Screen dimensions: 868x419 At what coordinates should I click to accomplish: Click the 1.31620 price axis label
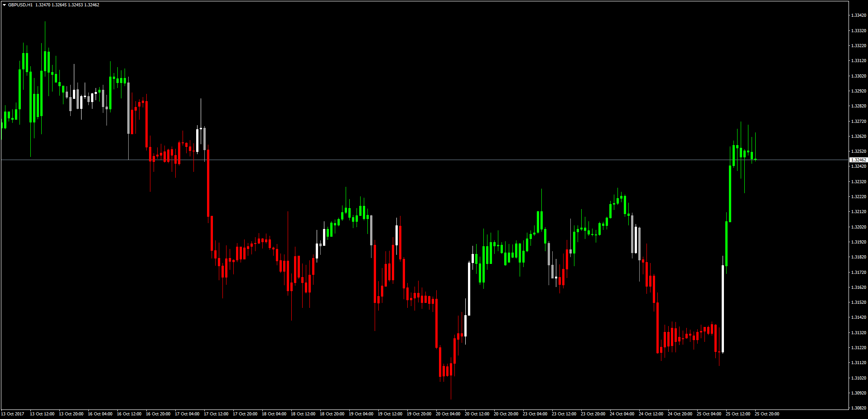click(858, 287)
